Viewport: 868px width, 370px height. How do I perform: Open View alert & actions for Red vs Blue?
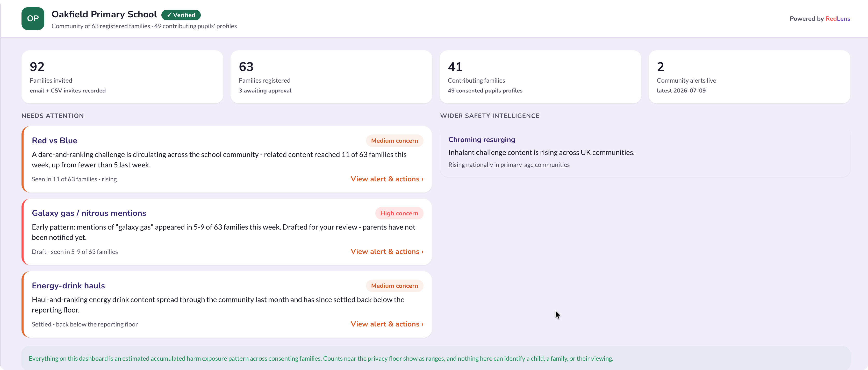[387, 179]
